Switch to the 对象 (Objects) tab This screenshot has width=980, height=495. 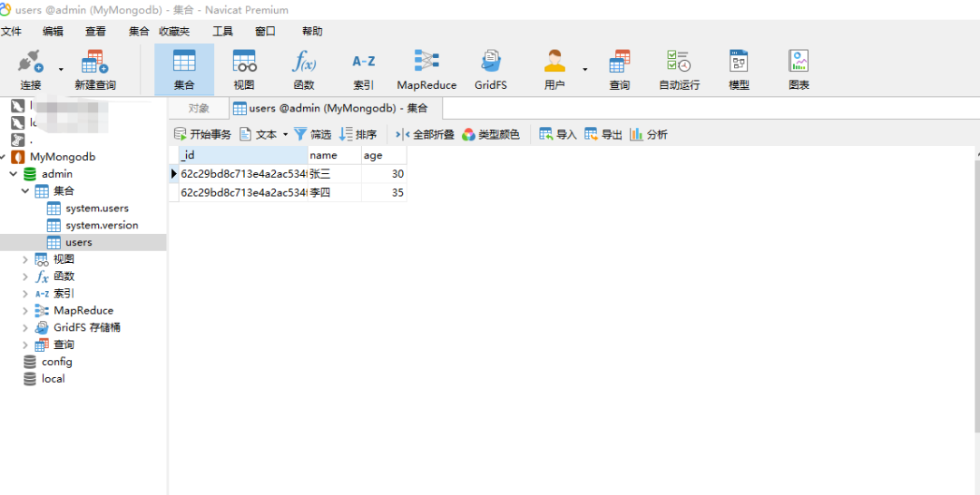(x=198, y=109)
